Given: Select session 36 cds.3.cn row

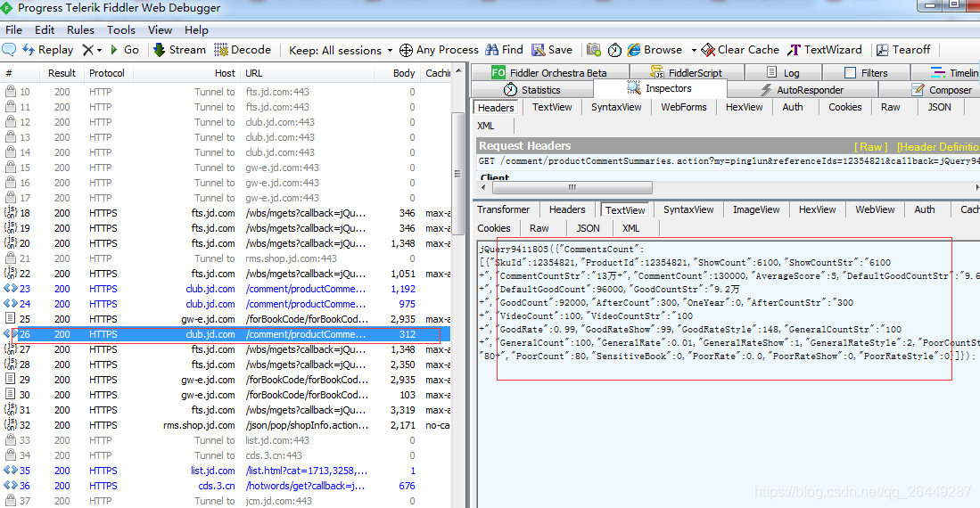Looking at the screenshot, I should coord(225,486).
